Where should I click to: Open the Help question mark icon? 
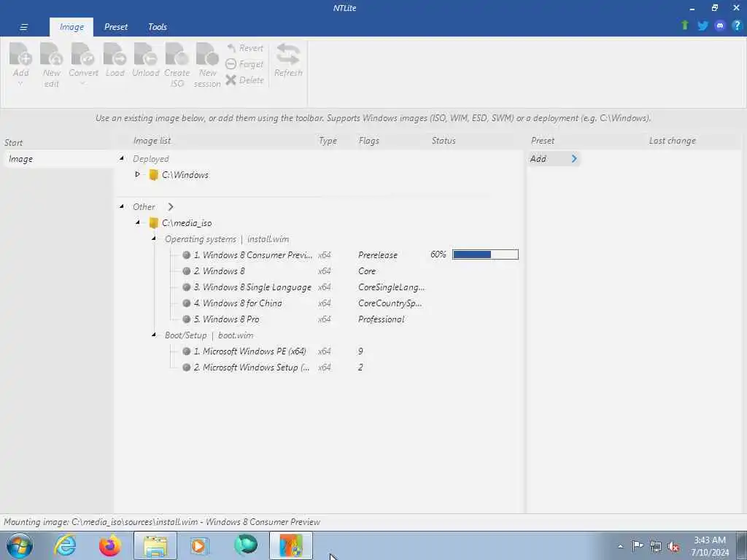tap(737, 26)
